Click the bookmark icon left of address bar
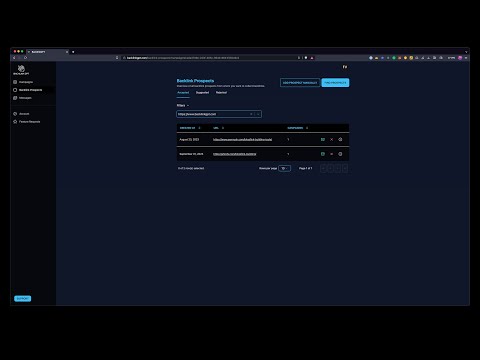 117,58
